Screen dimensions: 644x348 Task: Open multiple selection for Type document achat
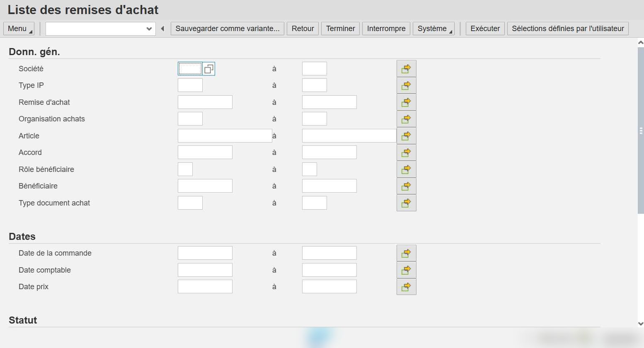[406, 203]
